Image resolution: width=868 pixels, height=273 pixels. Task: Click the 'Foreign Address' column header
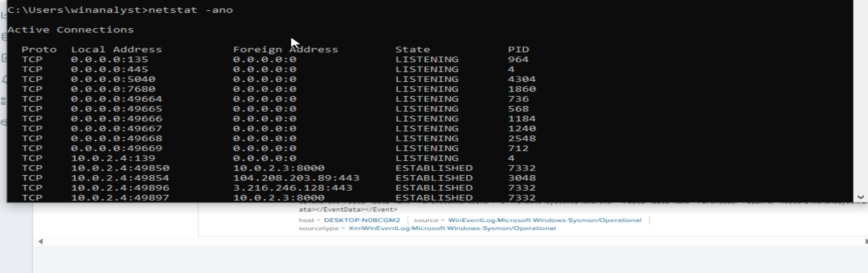286,49
